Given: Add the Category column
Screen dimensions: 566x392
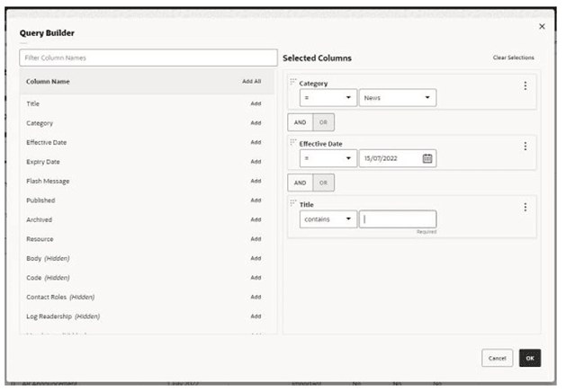Looking at the screenshot, I should (256, 123).
